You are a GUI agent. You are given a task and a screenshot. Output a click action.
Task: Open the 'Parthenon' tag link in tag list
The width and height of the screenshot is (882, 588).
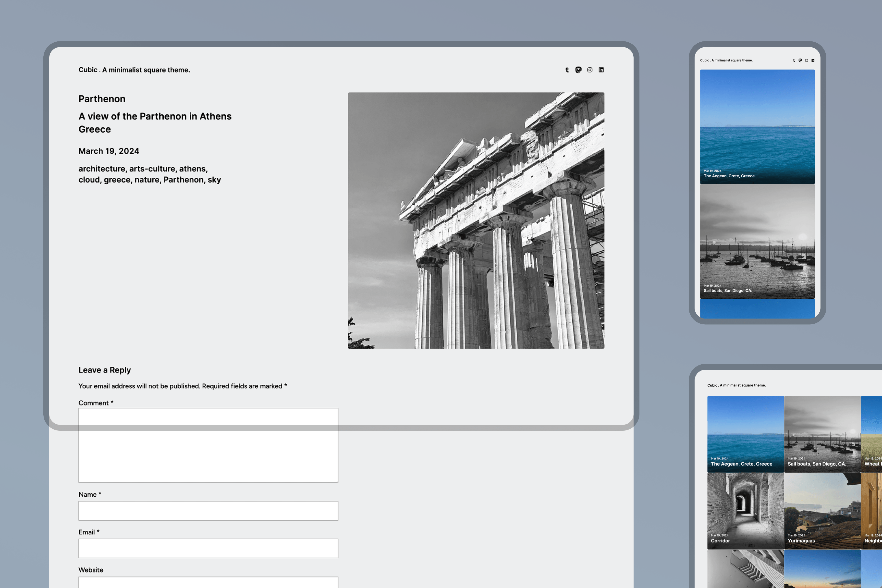pyautogui.click(x=183, y=180)
